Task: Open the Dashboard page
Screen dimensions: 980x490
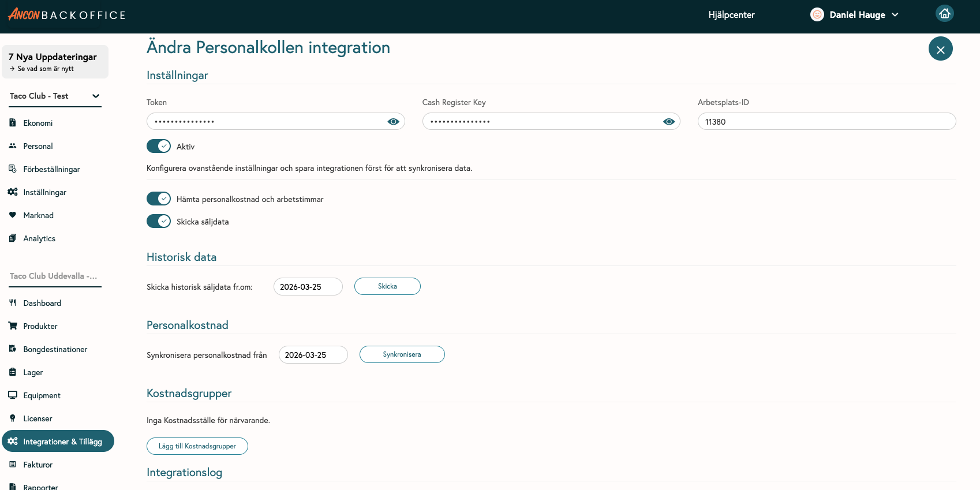Action: click(x=42, y=303)
